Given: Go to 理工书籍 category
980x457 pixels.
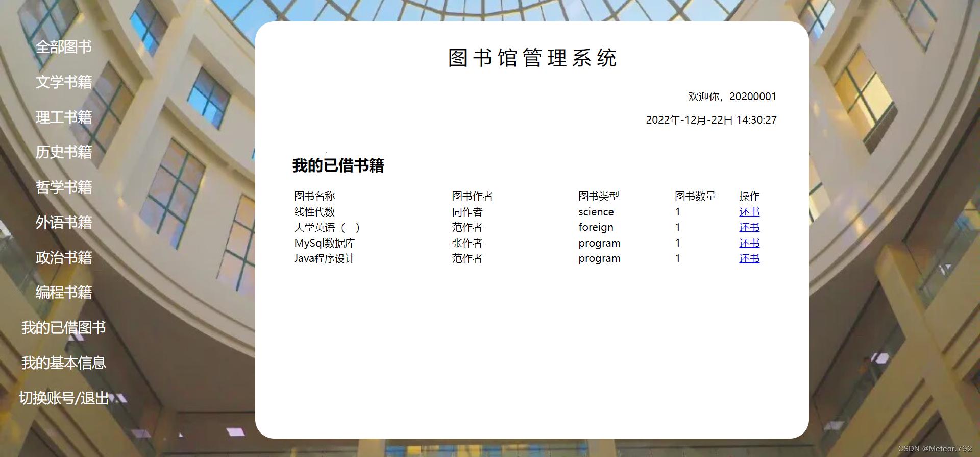Looking at the screenshot, I should [x=64, y=117].
